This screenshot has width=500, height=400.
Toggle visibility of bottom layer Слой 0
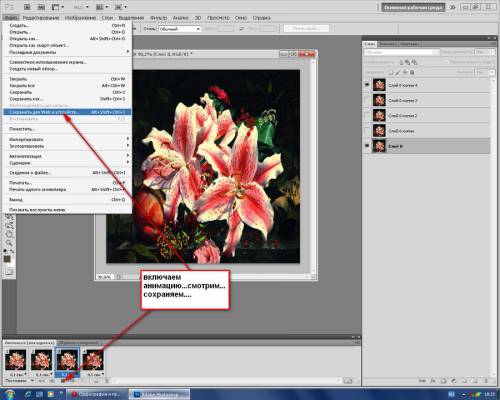[367, 146]
